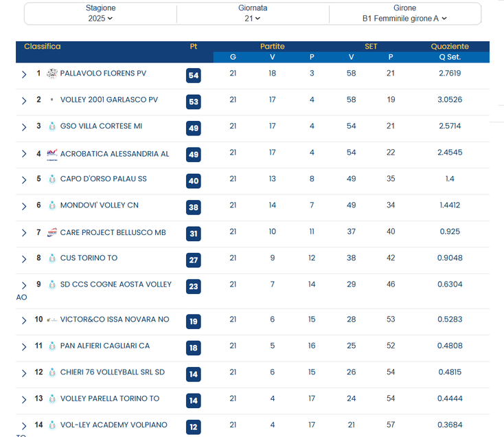
Task: Click Acrobatica Alessandria team logo
Action: tap(51, 154)
